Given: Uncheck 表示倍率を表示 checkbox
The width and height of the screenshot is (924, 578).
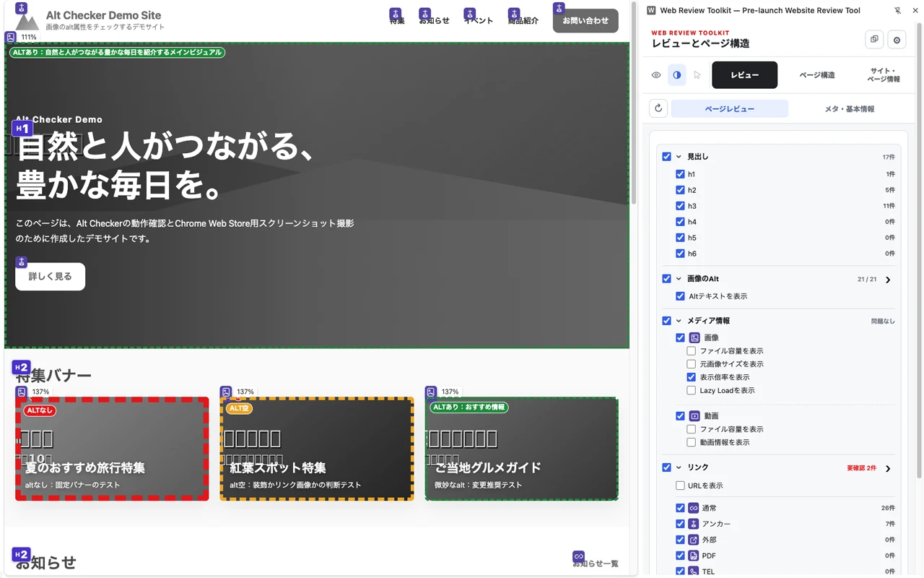Looking at the screenshot, I should [x=692, y=377].
